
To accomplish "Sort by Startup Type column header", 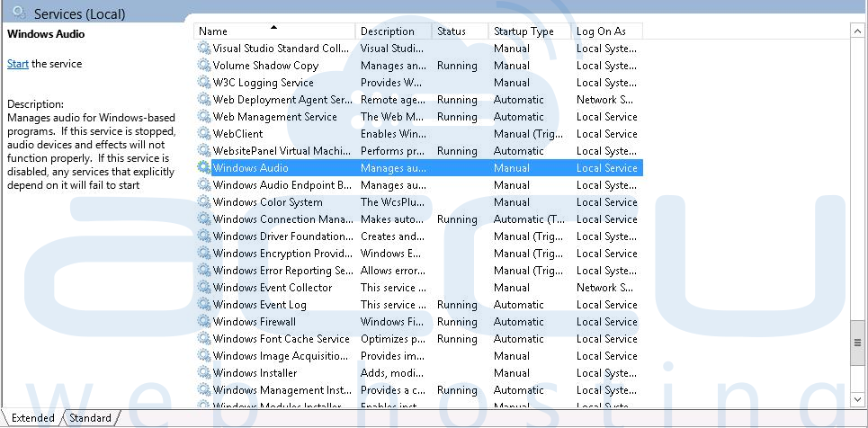I will pos(530,31).
